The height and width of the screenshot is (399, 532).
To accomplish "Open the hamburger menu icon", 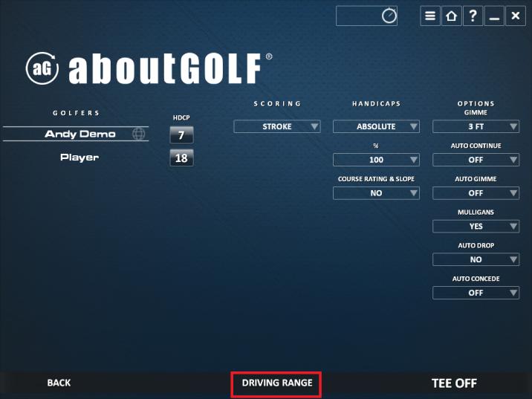I will click(430, 16).
